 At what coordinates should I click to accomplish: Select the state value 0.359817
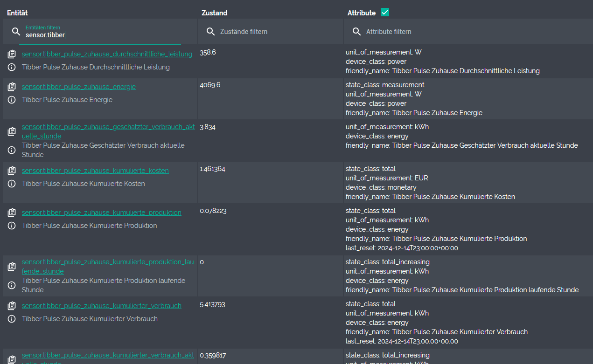(x=213, y=355)
